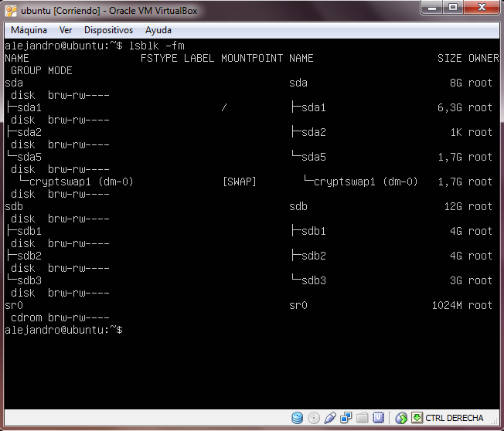
Task: Click the hard disk activity status icon
Action: coord(297,418)
